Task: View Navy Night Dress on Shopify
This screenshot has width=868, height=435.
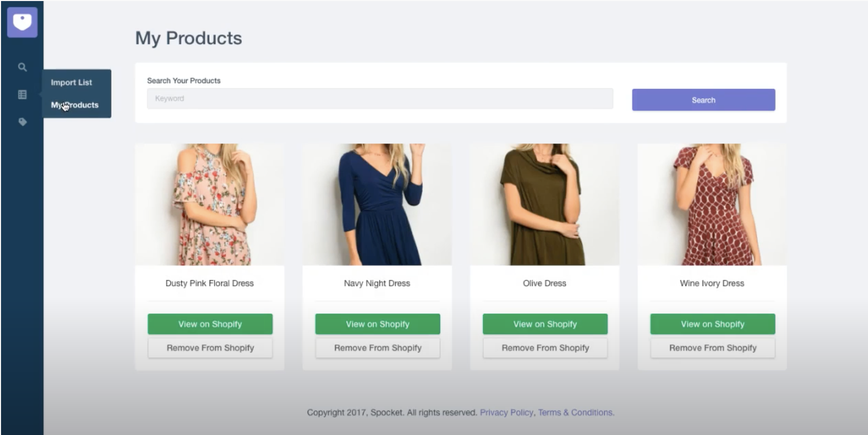Action: point(377,324)
